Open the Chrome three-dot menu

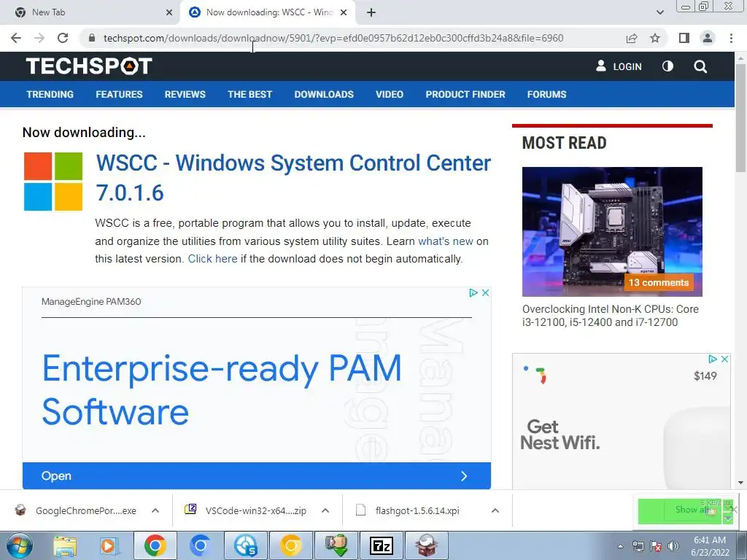731,38
